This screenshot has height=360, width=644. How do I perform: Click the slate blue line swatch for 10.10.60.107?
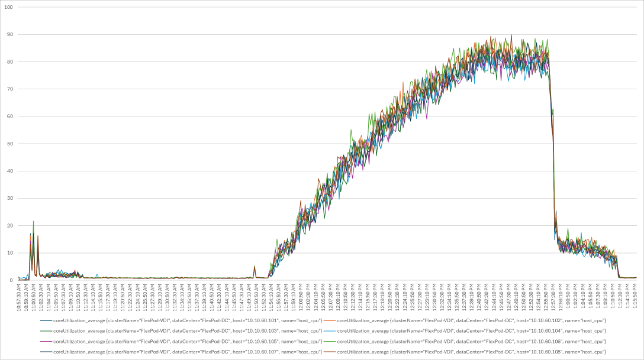pos(46,352)
